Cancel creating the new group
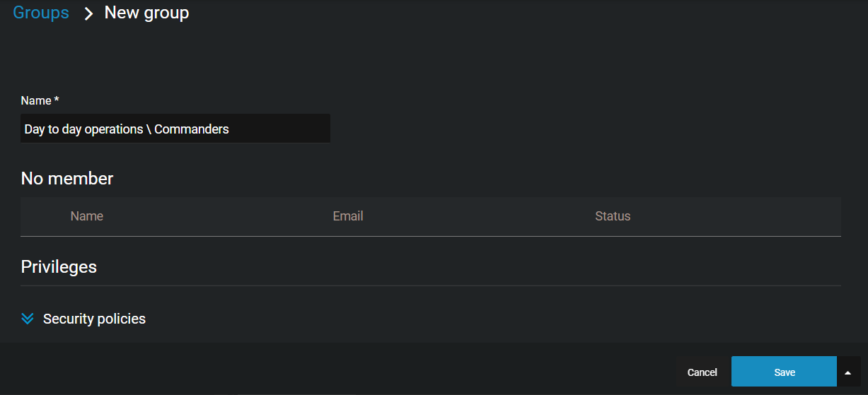 tap(702, 372)
